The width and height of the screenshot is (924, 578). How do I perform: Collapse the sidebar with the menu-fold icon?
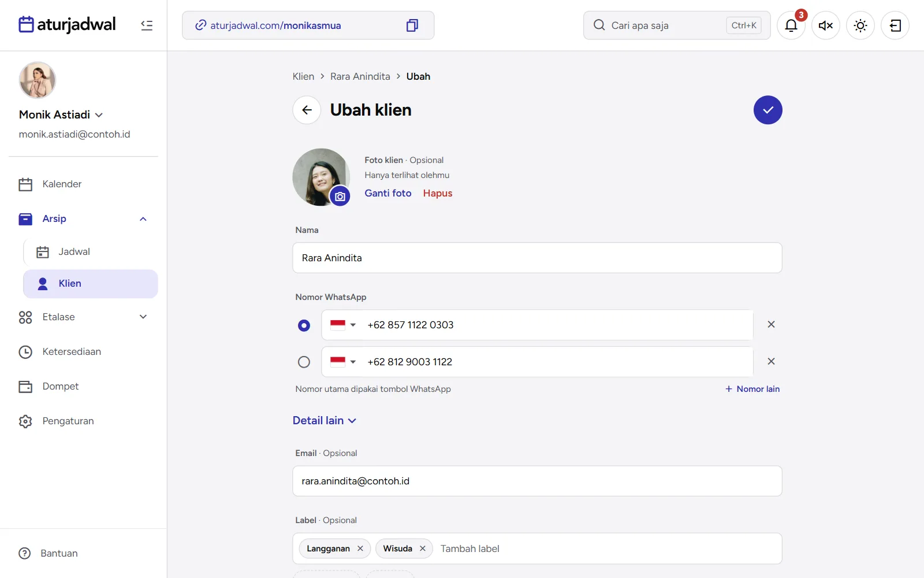point(147,25)
